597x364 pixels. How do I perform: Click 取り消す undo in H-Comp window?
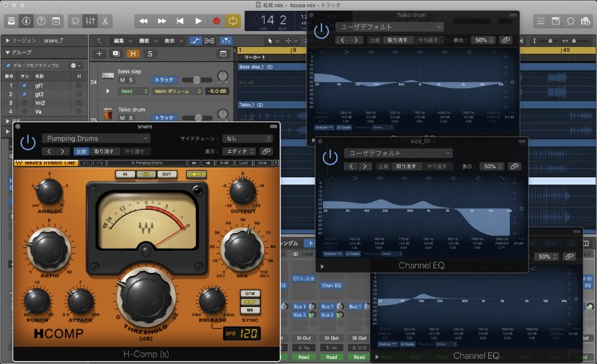(104, 151)
